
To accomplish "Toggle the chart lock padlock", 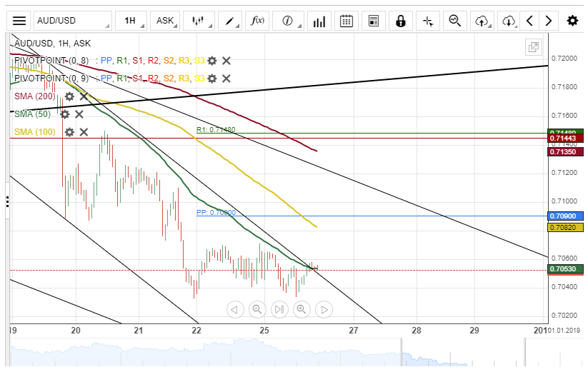I will (x=401, y=21).
